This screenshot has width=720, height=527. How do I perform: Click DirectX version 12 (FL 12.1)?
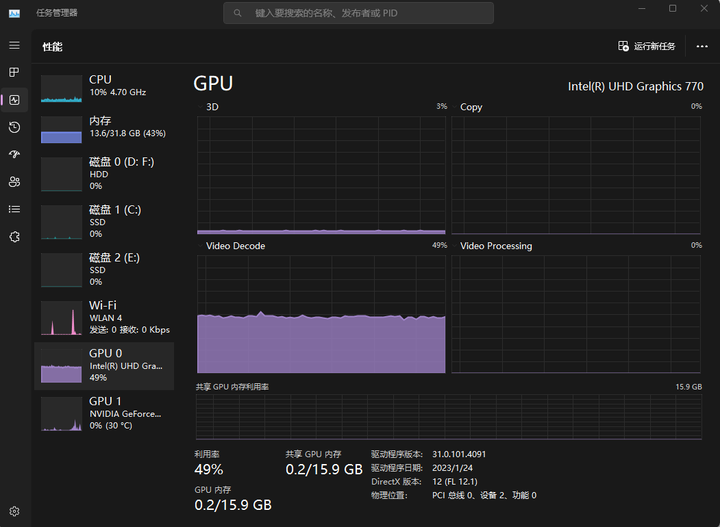(x=455, y=482)
